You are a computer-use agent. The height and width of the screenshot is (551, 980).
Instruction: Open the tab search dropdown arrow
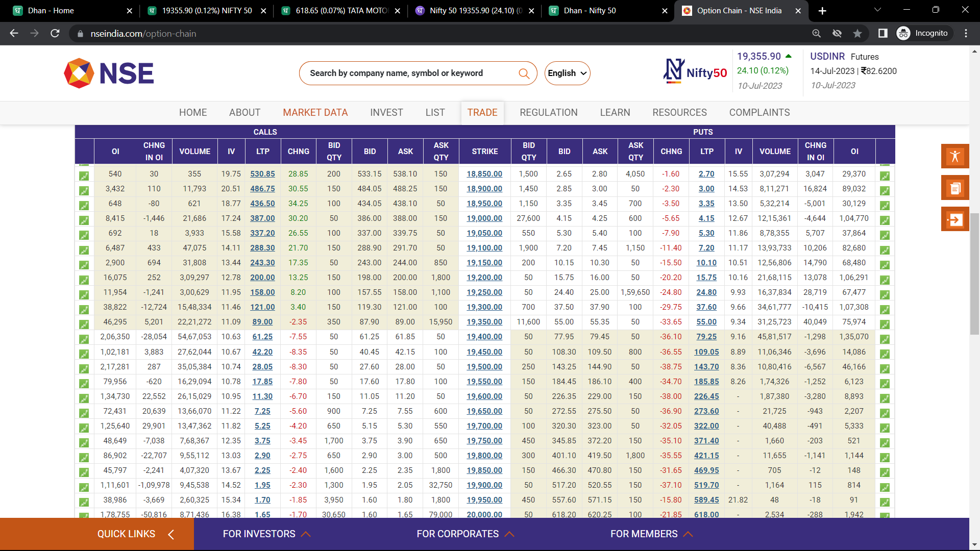(x=877, y=10)
